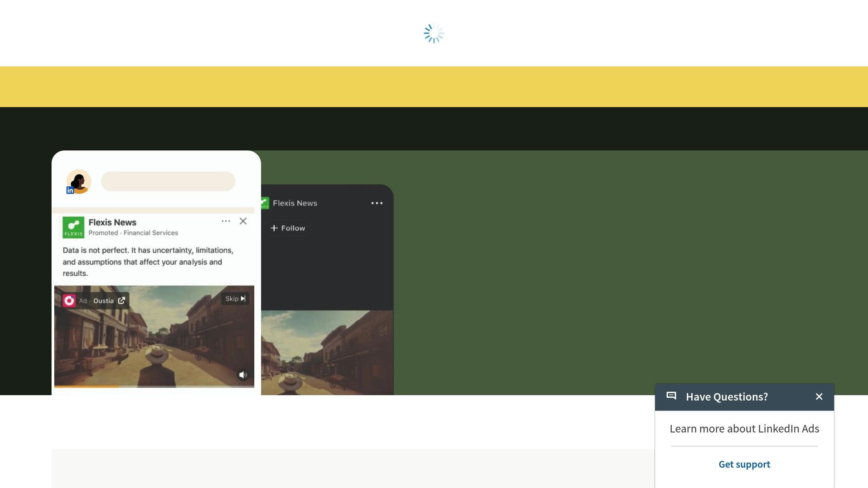The height and width of the screenshot is (488, 868).
Task: Open the Flexis News promoted page title
Action: coord(112,222)
